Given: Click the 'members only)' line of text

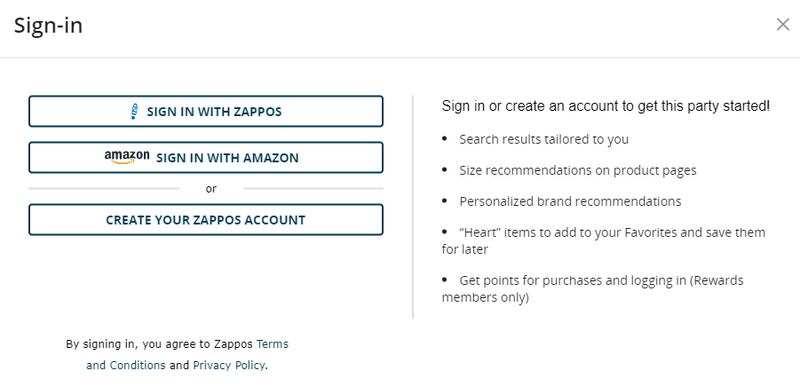Looking at the screenshot, I should 485,297.
